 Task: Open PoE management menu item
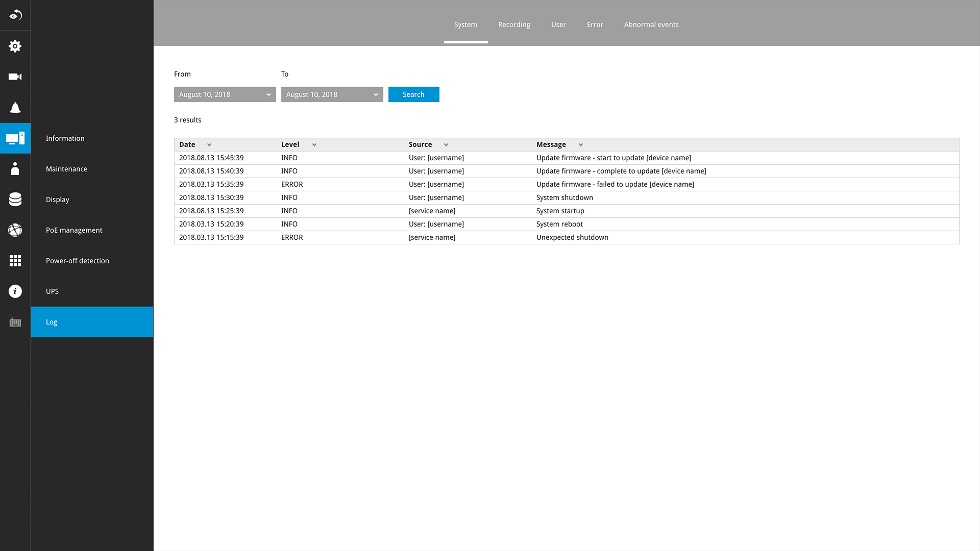pyautogui.click(x=74, y=230)
